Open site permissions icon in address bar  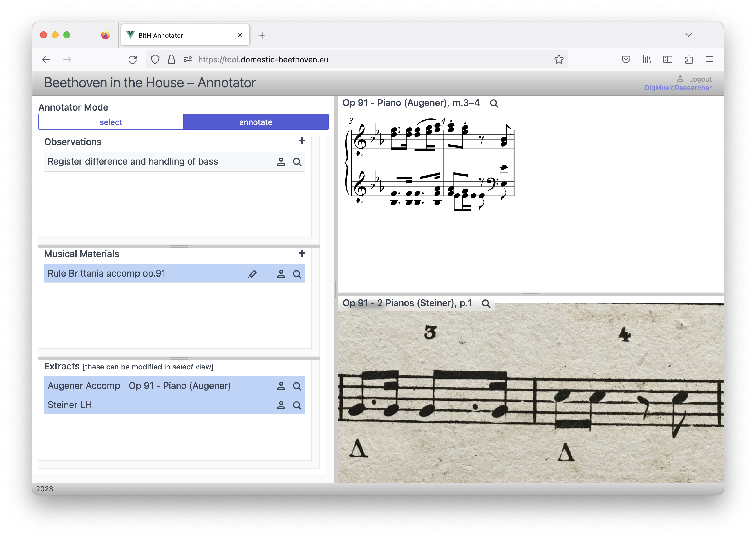[x=188, y=59]
